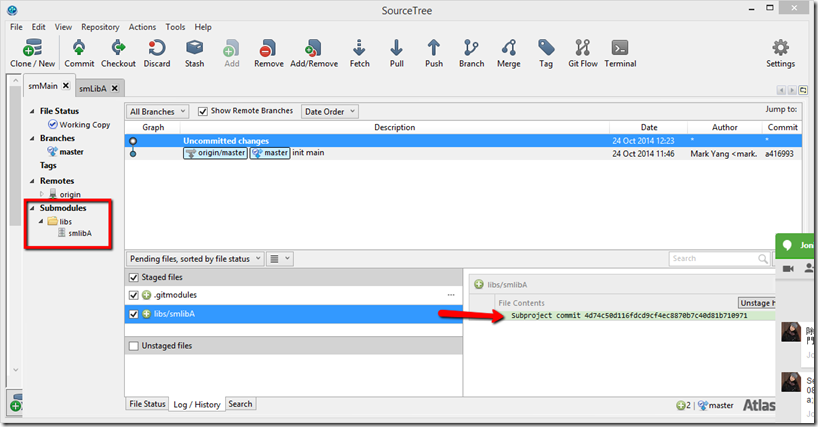Switch to the File Status bottom tab
This screenshot has height=427, width=818.
click(x=147, y=404)
